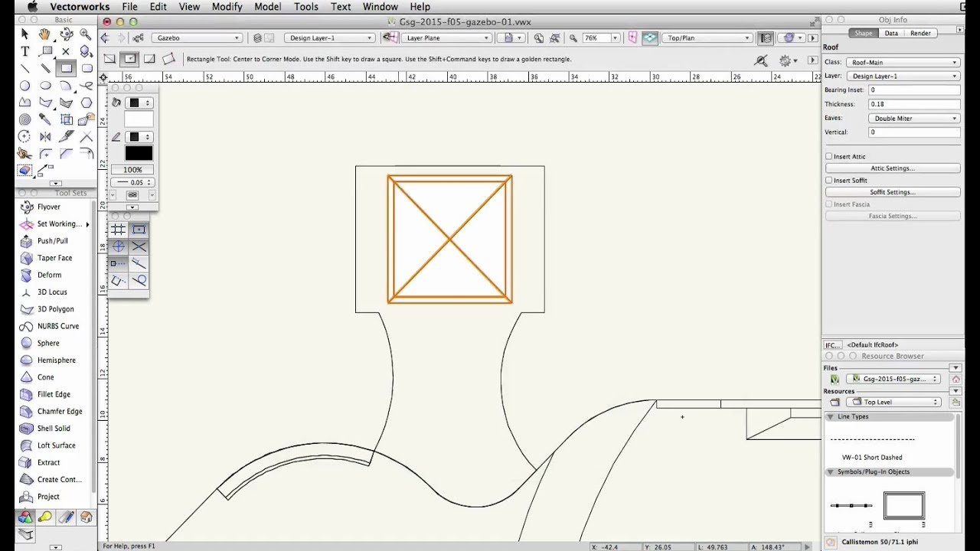Image resolution: width=980 pixels, height=551 pixels.
Task: Collapse the Line Types section
Action: pyautogui.click(x=830, y=416)
